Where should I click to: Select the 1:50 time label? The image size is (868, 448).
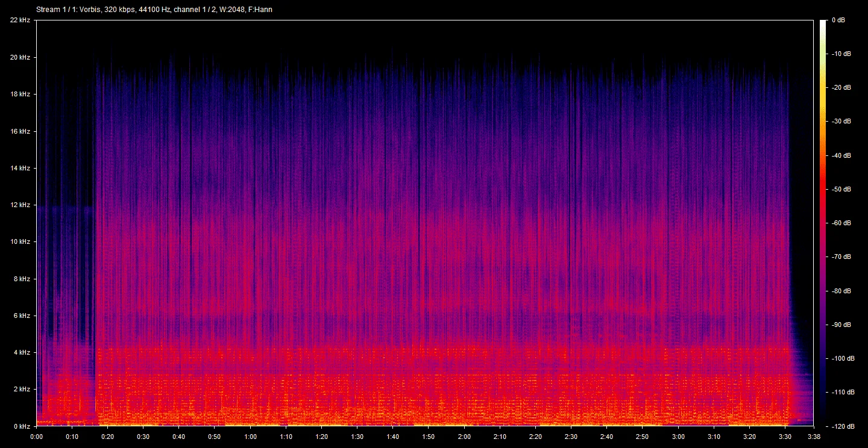pos(429,437)
